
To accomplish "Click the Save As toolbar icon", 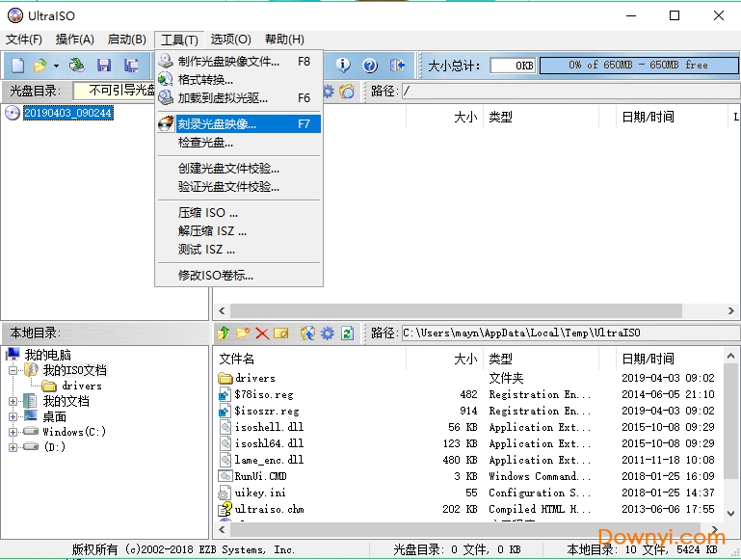I will coord(131,66).
